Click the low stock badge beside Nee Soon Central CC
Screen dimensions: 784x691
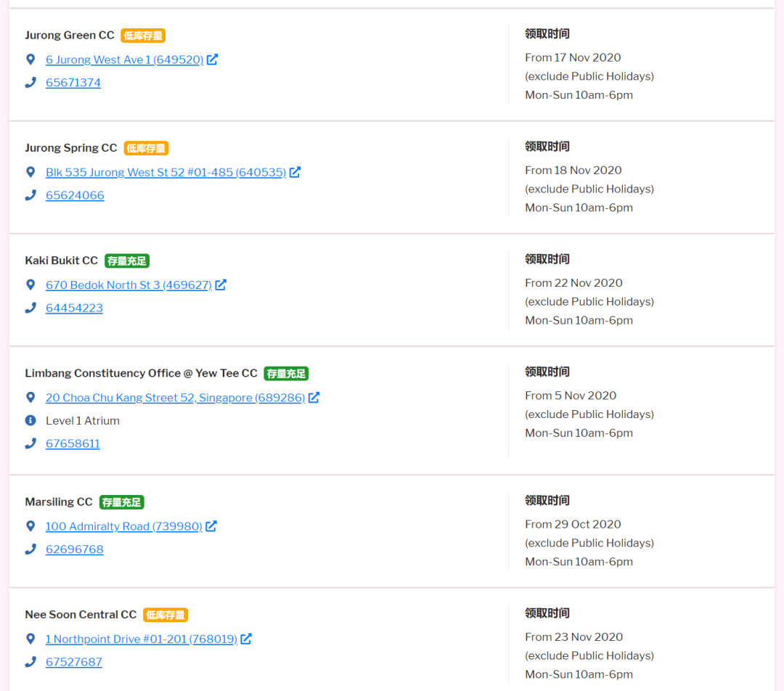point(166,615)
